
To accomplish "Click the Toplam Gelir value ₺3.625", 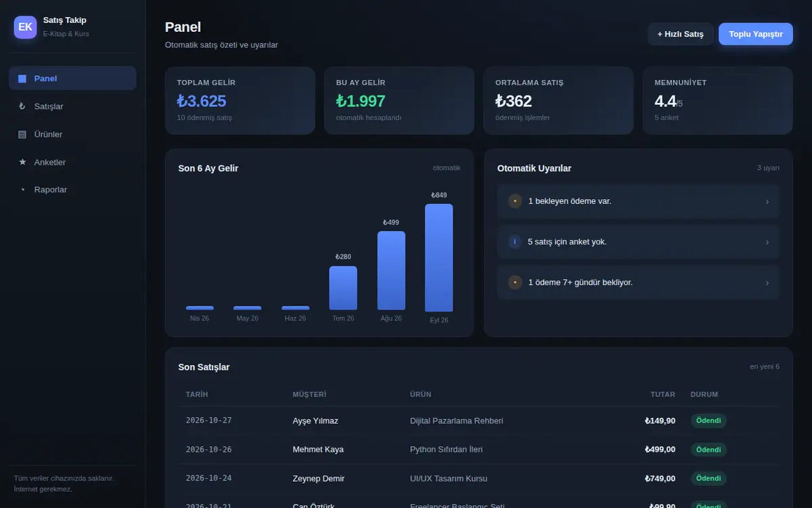I will 202,101.
